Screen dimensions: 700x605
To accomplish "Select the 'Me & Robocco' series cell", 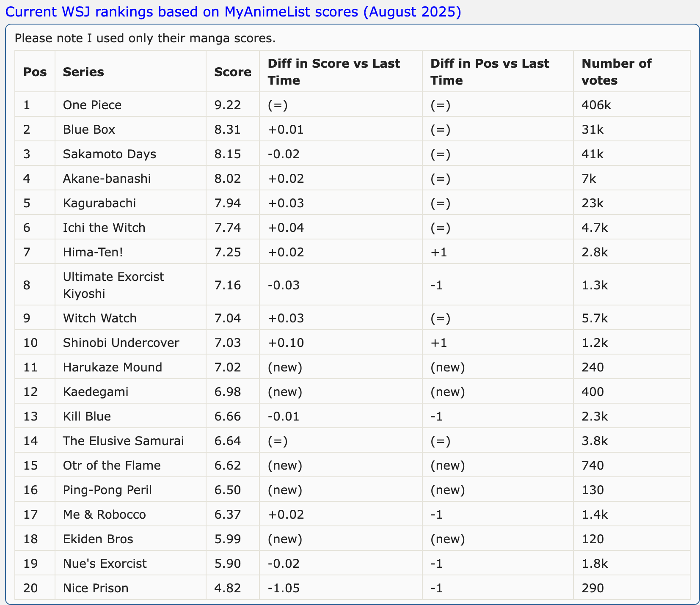I will 130,514.
